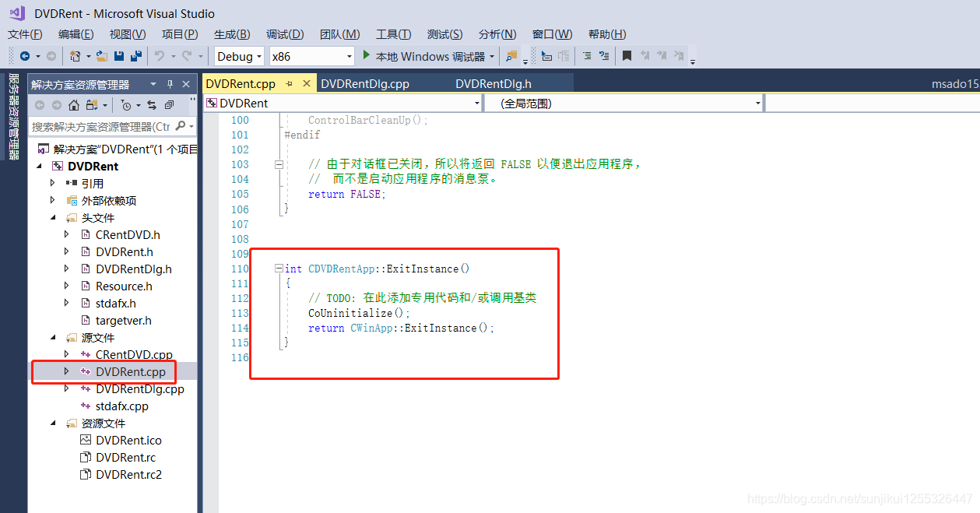Save the current file with the disk icon

click(x=119, y=56)
